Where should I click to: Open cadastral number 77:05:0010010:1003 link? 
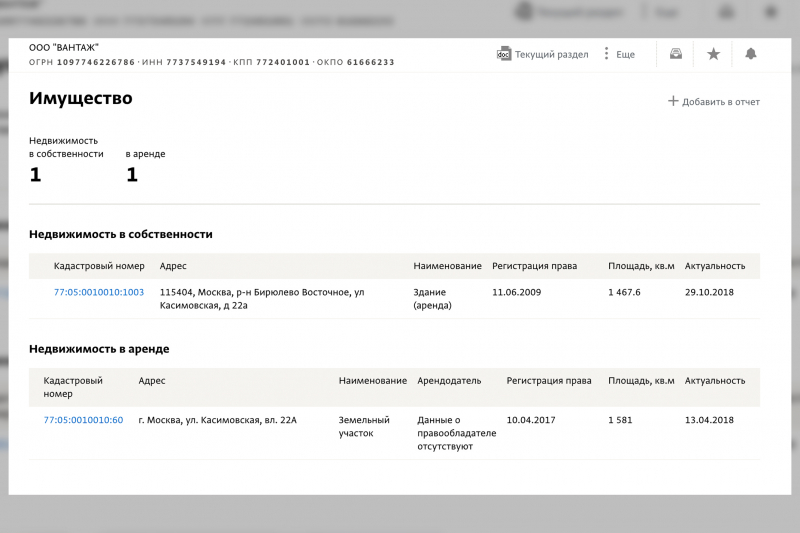coord(99,292)
